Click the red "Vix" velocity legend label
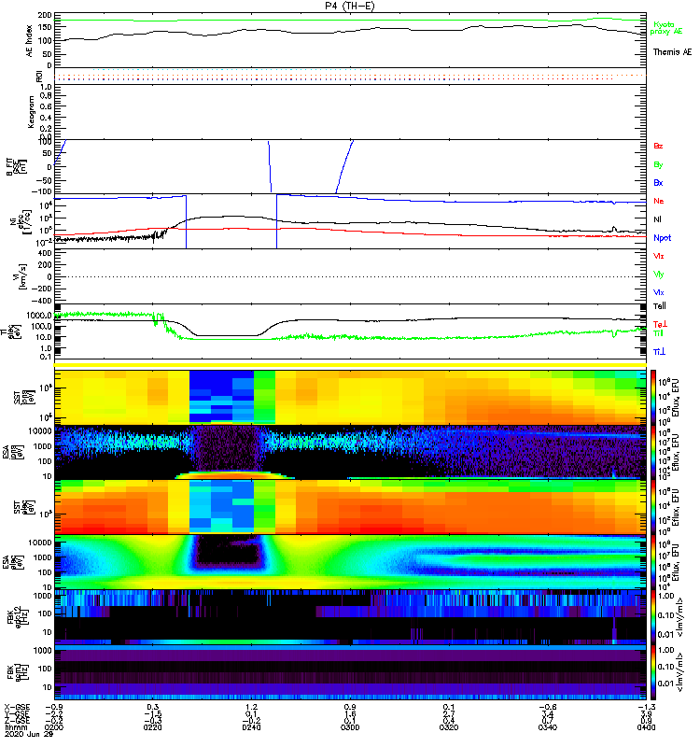Image resolution: width=700 pixels, height=747 pixels. point(659,256)
